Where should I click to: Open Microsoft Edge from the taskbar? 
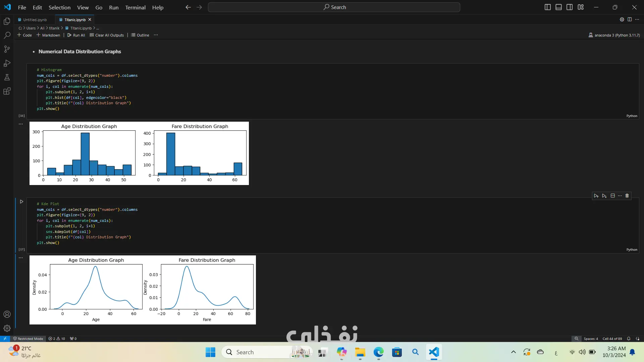378,352
